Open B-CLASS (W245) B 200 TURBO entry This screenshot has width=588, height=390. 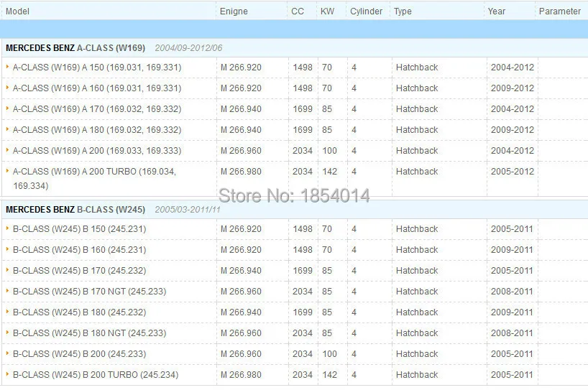coord(96,374)
